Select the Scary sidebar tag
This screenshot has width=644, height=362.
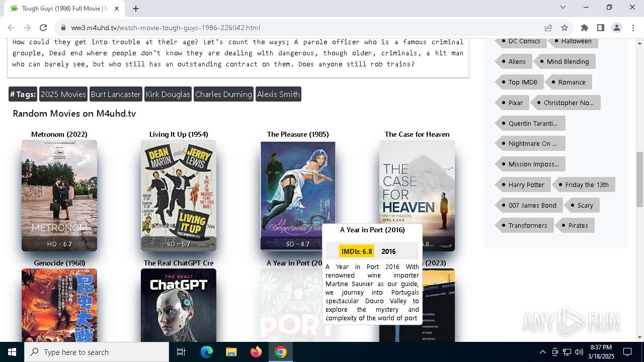pos(582,206)
